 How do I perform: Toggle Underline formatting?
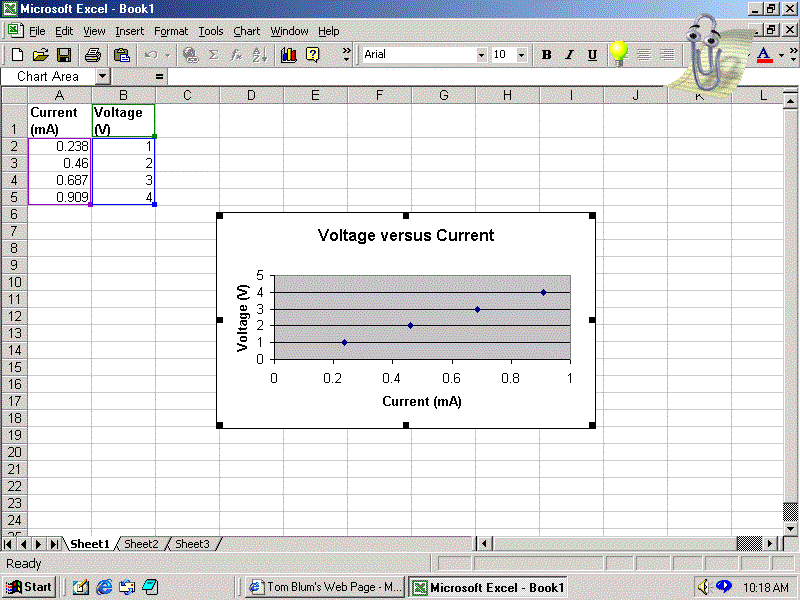click(x=592, y=55)
